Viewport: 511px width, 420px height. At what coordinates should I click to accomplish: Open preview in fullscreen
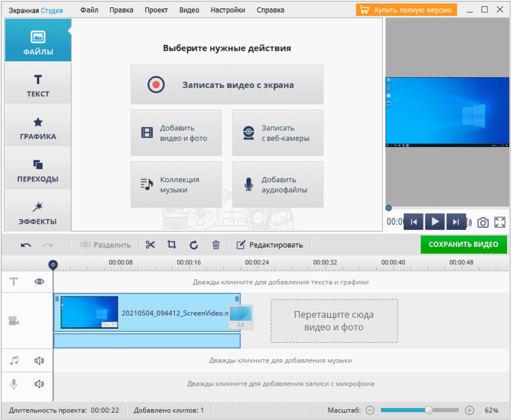tap(500, 222)
